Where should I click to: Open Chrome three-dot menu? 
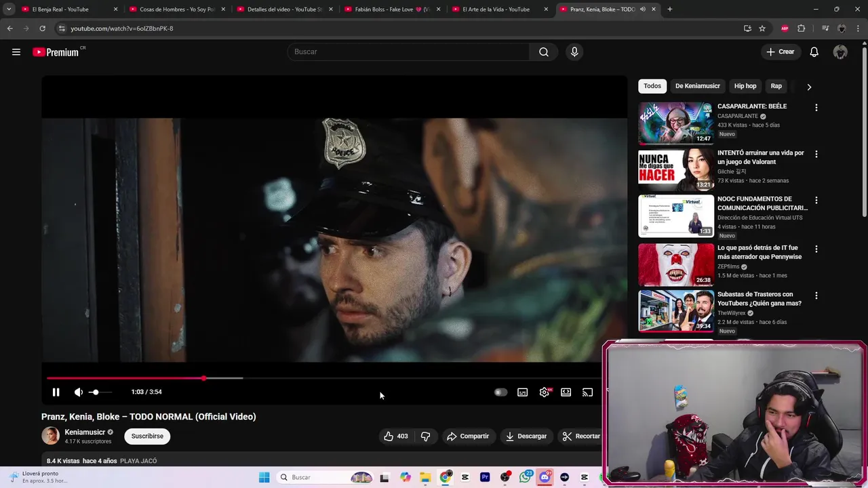pyautogui.click(x=859, y=28)
